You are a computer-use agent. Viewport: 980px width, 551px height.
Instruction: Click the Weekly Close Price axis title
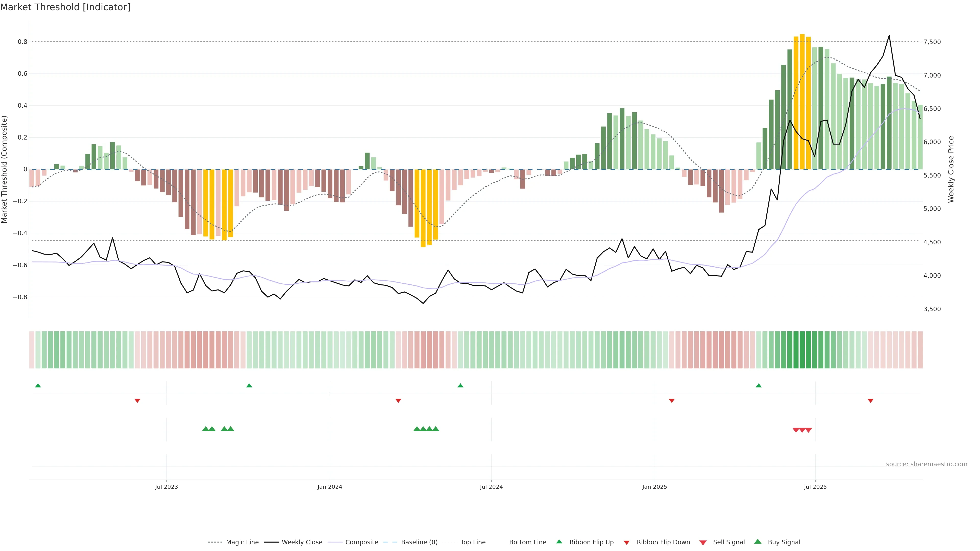point(951,169)
